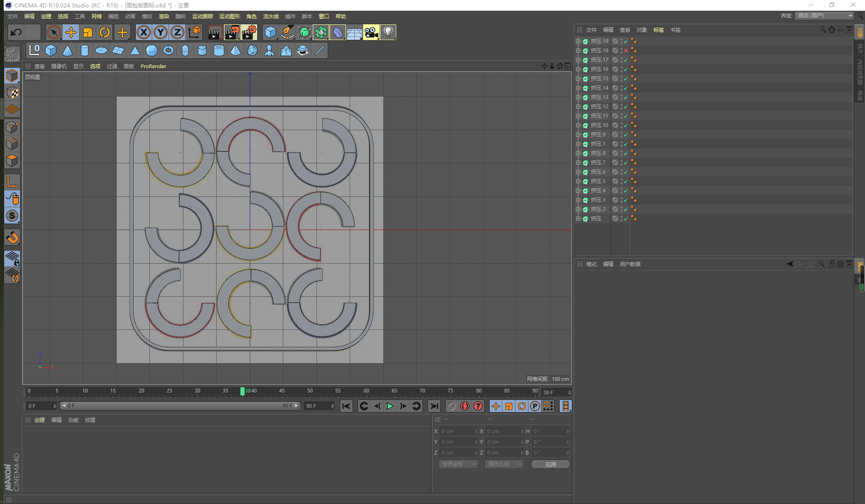Screen dimensions: 865x504
Task: Expand the 挤压.9 object tree
Action: point(578,134)
